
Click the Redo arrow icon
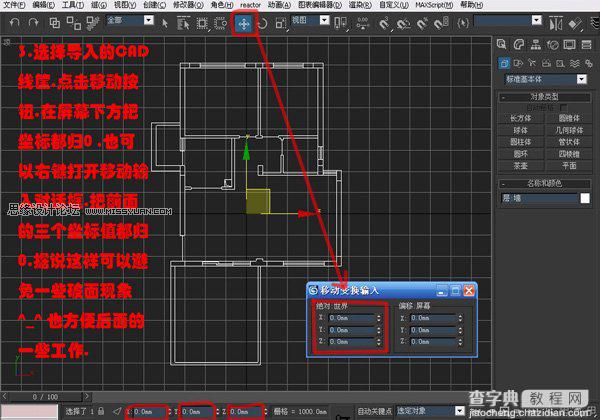[34, 23]
